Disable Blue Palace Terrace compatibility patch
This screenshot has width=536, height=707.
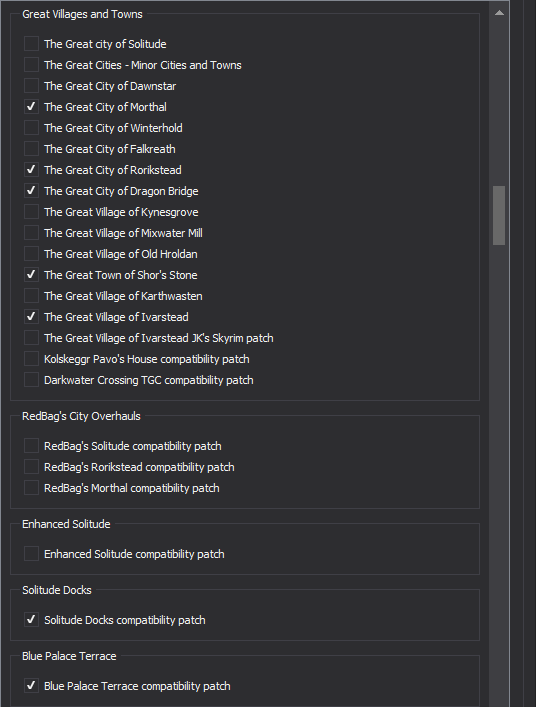click(x=31, y=686)
